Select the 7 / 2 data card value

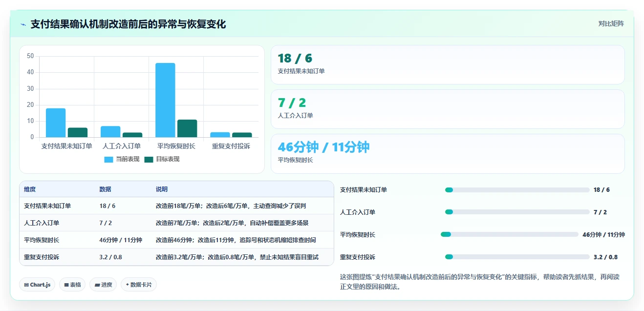(x=292, y=103)
